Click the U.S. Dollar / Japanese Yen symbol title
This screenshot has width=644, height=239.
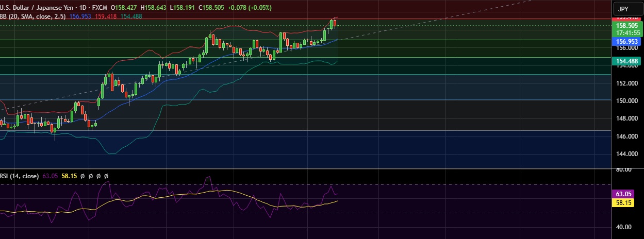click(36, 8)
